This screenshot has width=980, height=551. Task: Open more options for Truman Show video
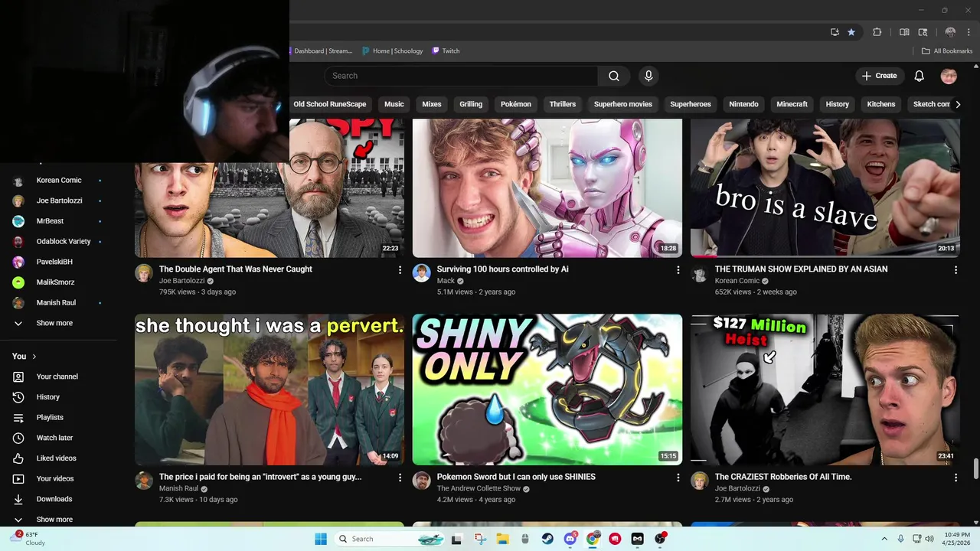pos(955,270)
